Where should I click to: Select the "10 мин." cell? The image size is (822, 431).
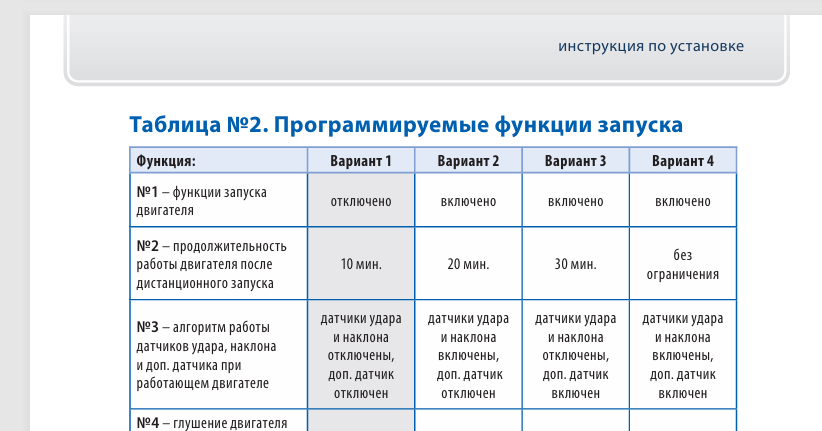[x=361, y=264]
